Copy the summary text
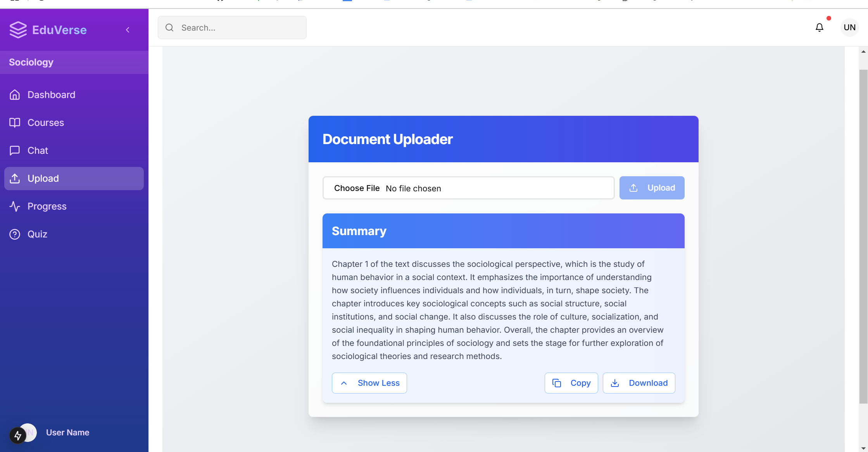The height and width of the screenshot is (452, 868). 571,383
